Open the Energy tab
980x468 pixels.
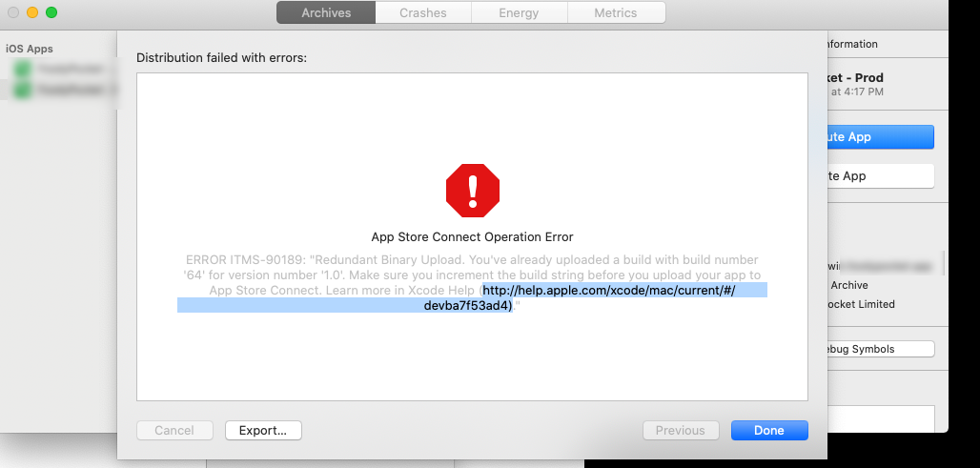click(x=519, y=12)
